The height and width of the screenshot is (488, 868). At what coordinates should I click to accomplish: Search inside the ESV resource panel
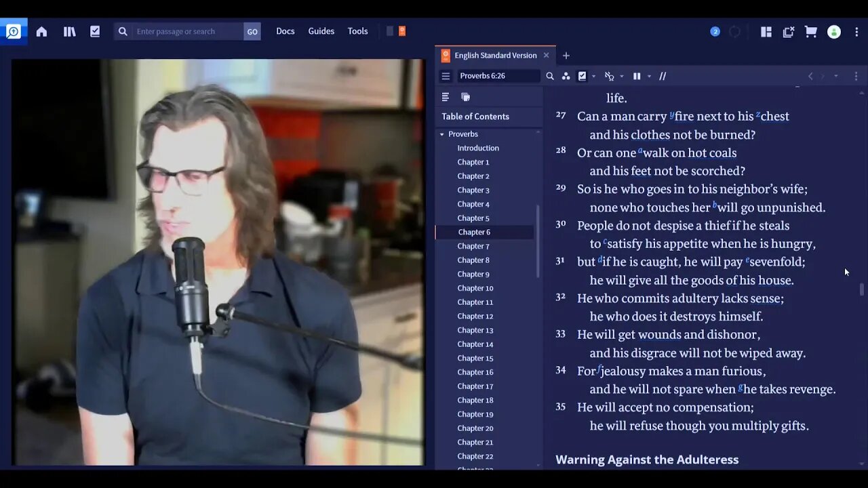(x=550, y=76)
